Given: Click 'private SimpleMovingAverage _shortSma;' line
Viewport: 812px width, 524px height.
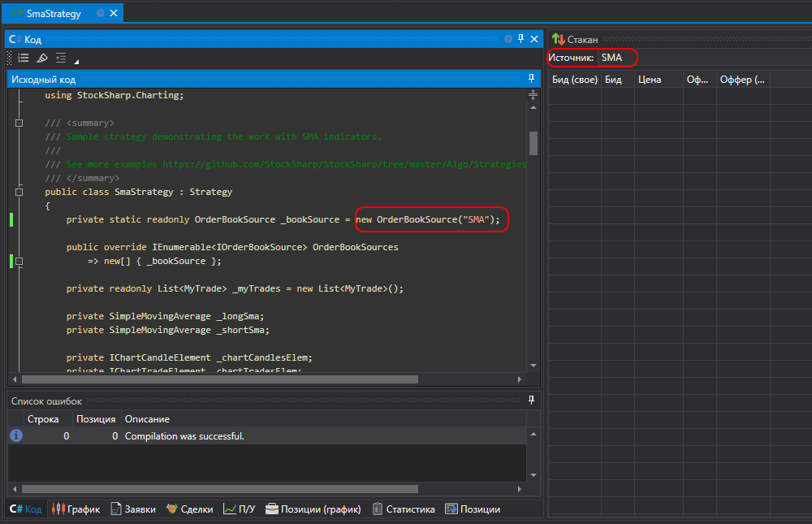Looking at the screenshot, I should 168,330.
